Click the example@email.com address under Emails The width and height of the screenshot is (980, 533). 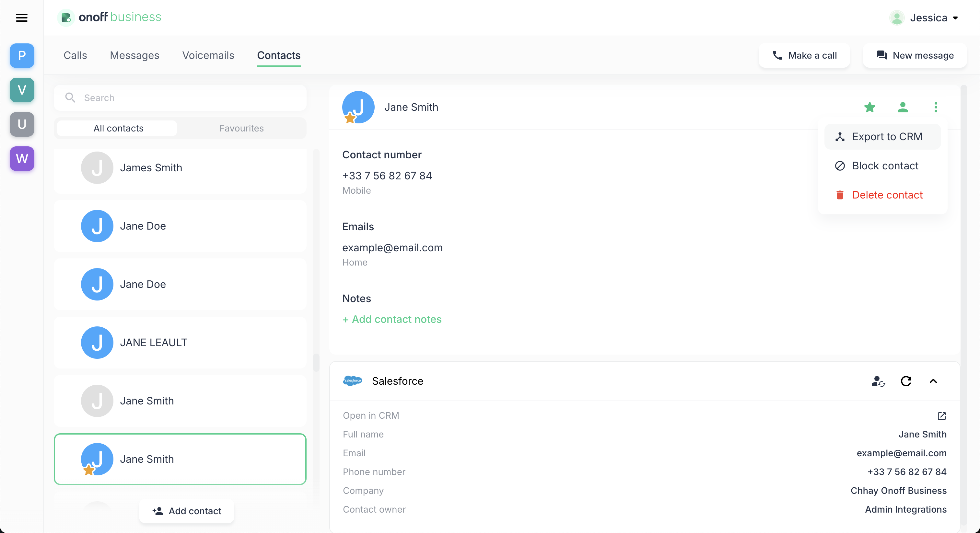[392, 247]
